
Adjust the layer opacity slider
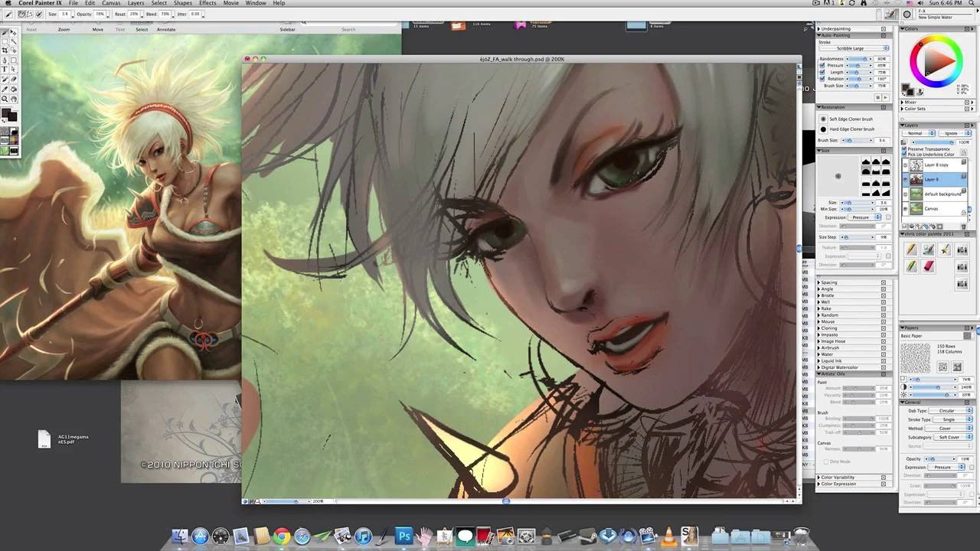pyautogui.click(x=933, y=142)
